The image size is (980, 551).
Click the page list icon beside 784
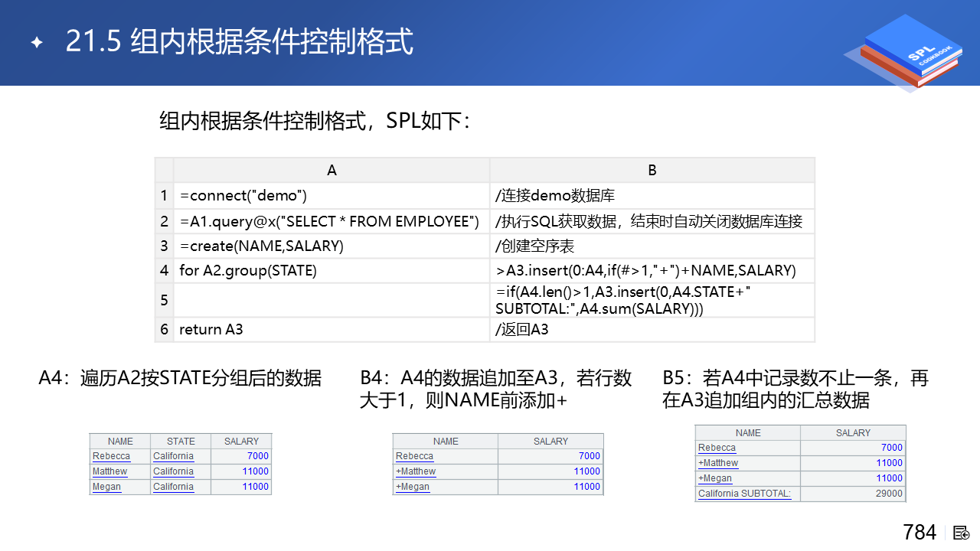962,533
